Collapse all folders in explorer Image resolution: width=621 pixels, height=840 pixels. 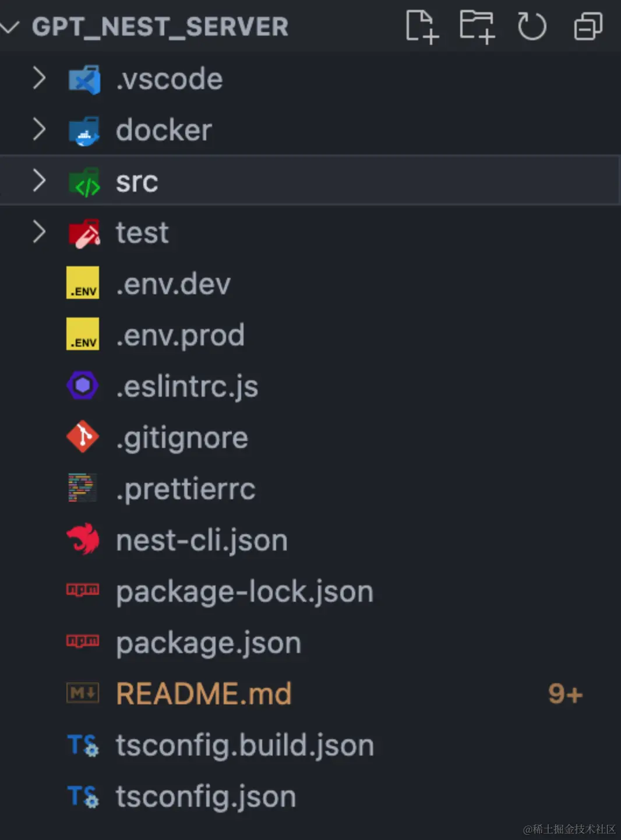tap(588, 26)
